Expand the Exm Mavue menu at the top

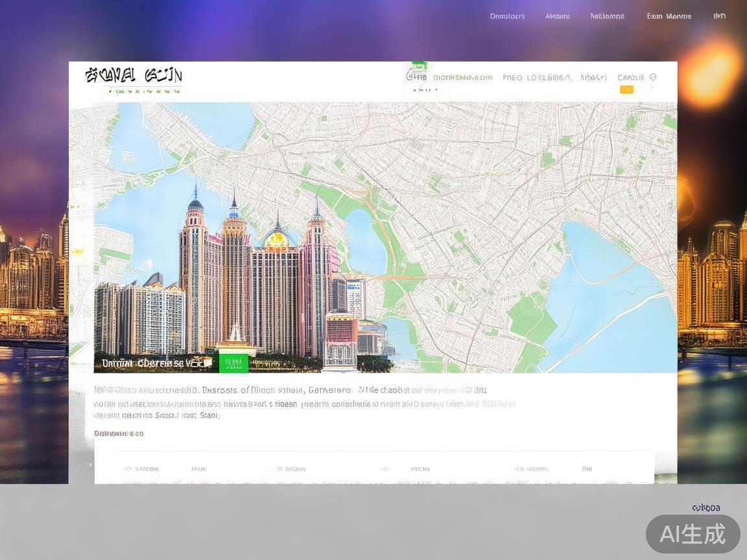[669, 16]
